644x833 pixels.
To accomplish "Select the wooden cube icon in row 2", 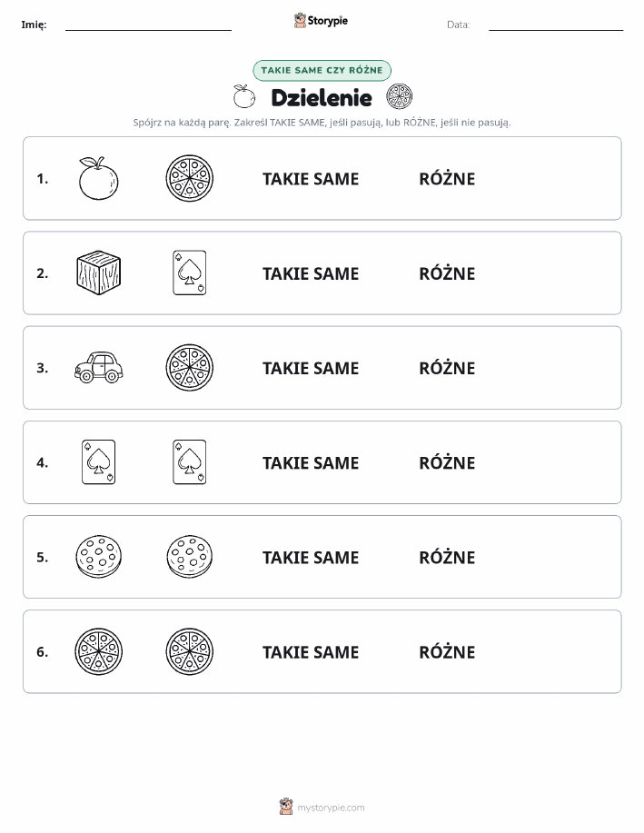I will 99,273.
